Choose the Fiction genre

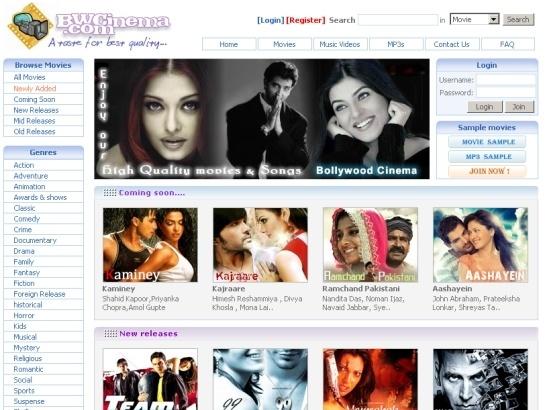tap(24, 283)
